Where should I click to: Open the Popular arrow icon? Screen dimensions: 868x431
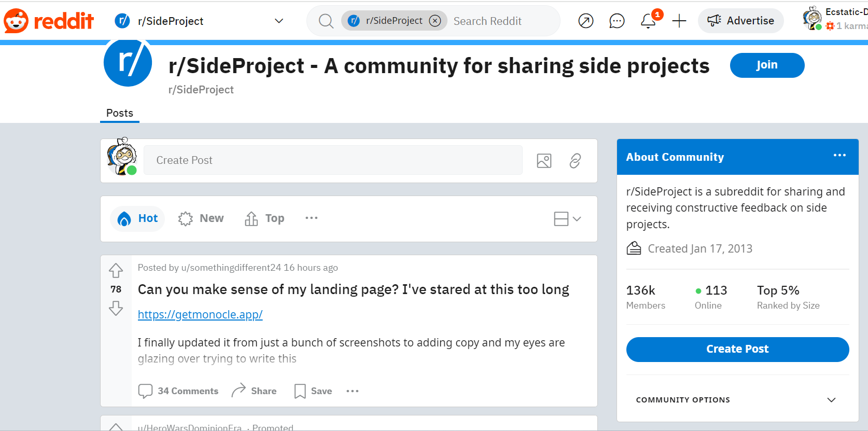pos(586,21)
